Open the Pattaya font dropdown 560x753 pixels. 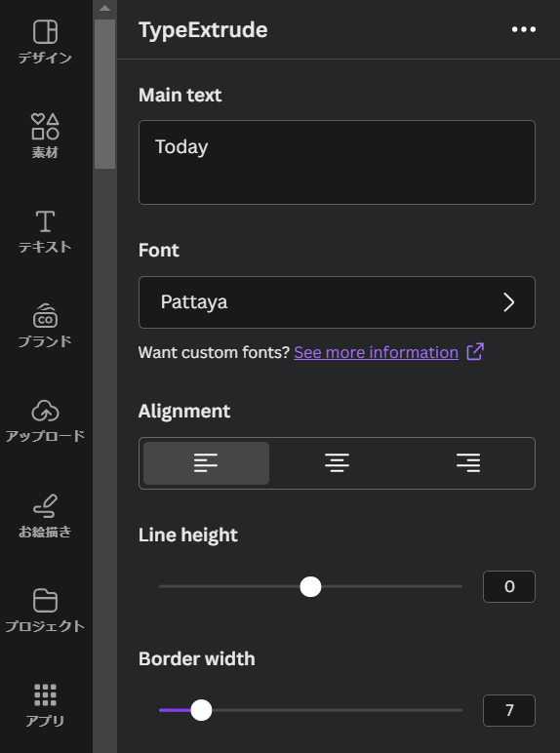point(337,302)
